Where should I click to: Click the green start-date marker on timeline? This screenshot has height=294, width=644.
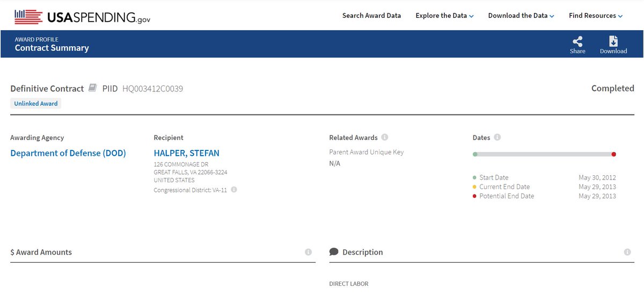(475, 154)
